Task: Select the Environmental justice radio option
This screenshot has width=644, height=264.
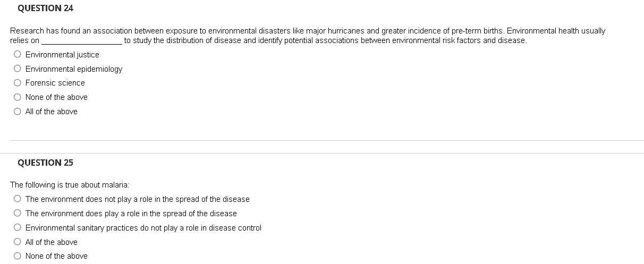Action: pos(18,54)
